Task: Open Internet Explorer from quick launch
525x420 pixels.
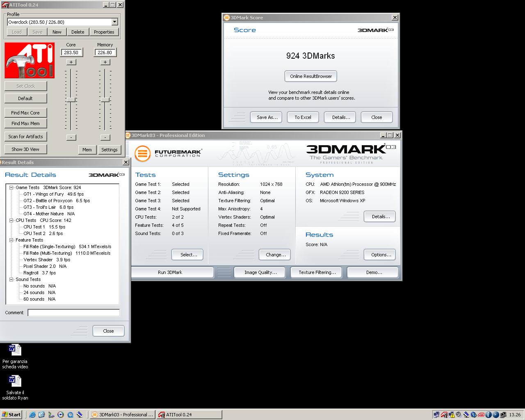Action: (x=32, y=415)
